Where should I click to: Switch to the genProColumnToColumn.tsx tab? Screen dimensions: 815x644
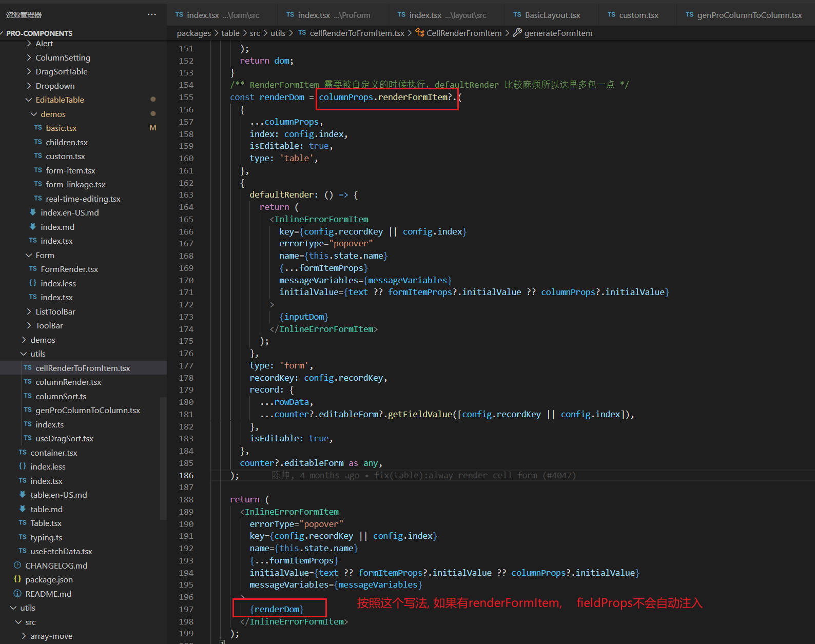pos(749,15)
